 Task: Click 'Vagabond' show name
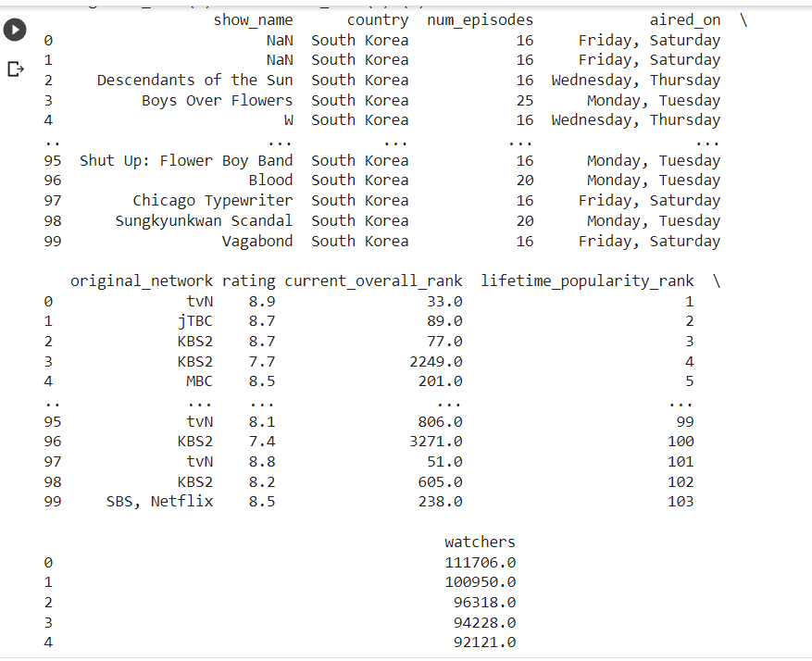tap(257, 242)
